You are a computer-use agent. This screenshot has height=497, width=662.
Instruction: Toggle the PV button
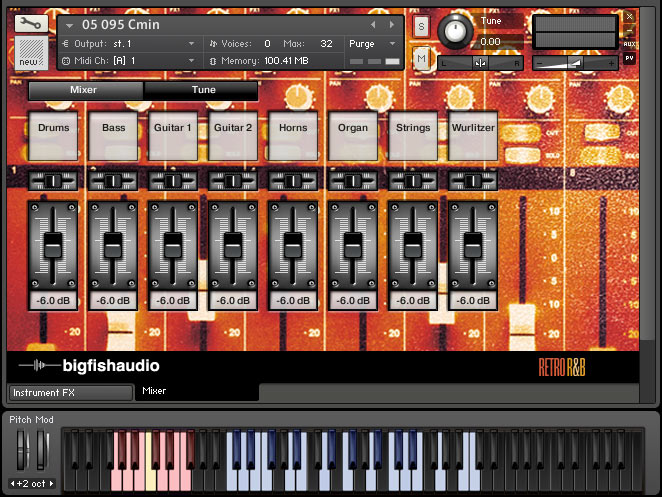[629, 58]
